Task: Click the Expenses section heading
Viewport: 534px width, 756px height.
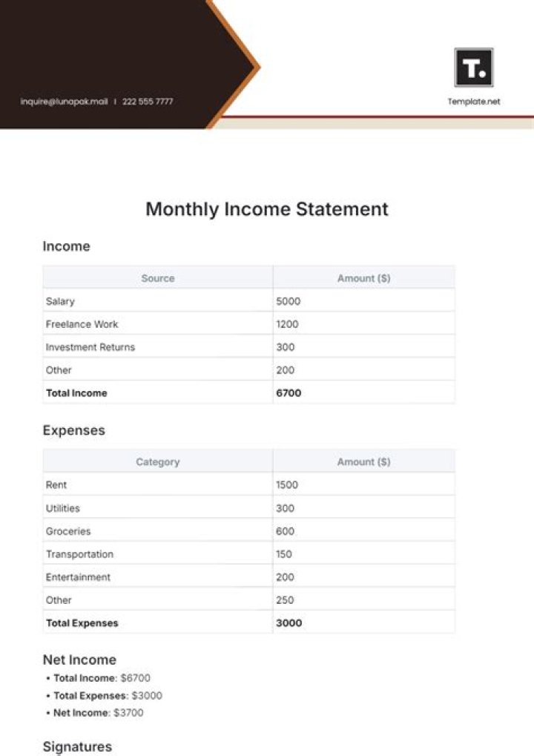Action: point(73,430)
